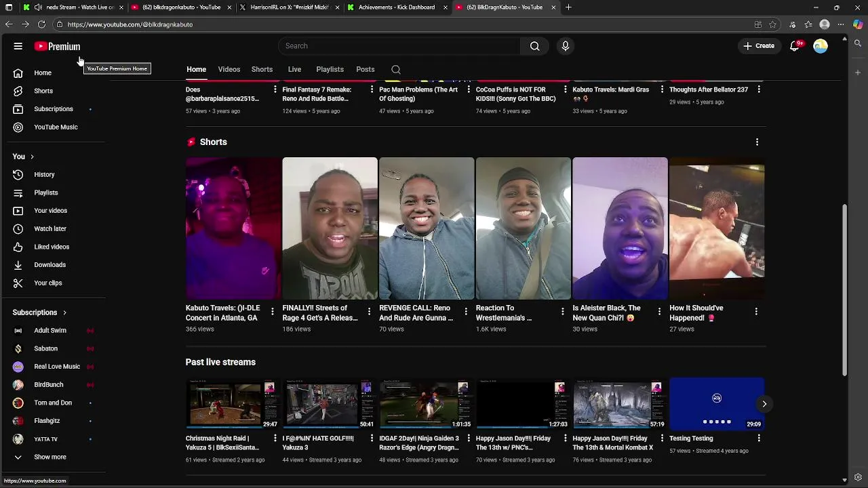This screenshot has height=488, width=868.
Task: Switch to the Videos channel tab
Action: tap(229, 69)
